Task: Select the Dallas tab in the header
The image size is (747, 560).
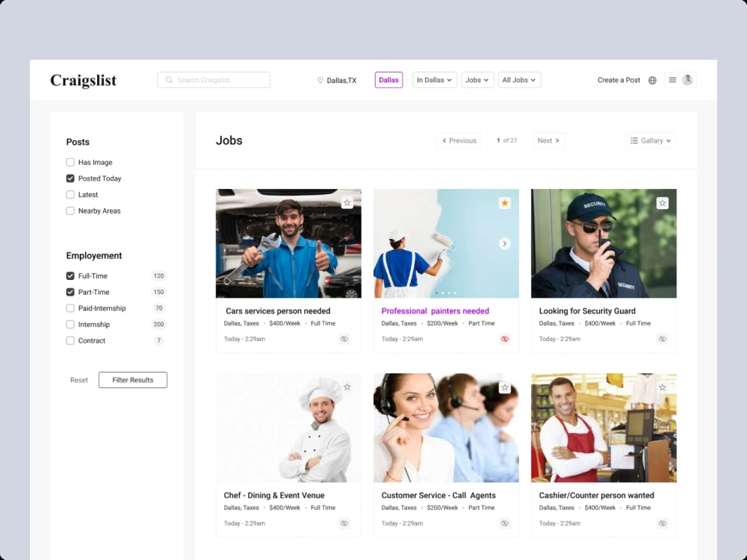Action: [x=388, y=79]
